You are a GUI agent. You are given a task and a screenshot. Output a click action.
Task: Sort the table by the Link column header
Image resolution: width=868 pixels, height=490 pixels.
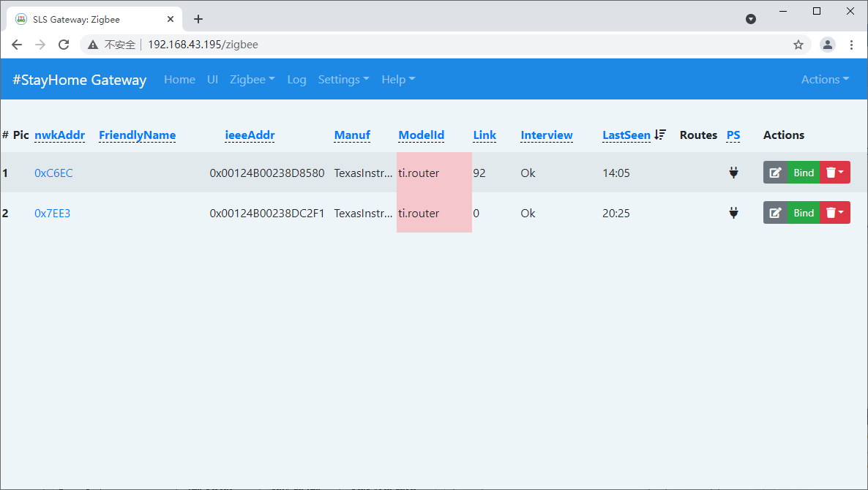coord(484,135)
